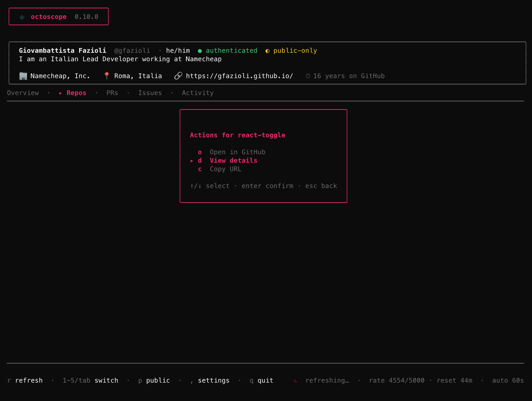Screen dimensions: 532x401
Task: Click the Namecheap, Inc. company text
Action: 60,76
